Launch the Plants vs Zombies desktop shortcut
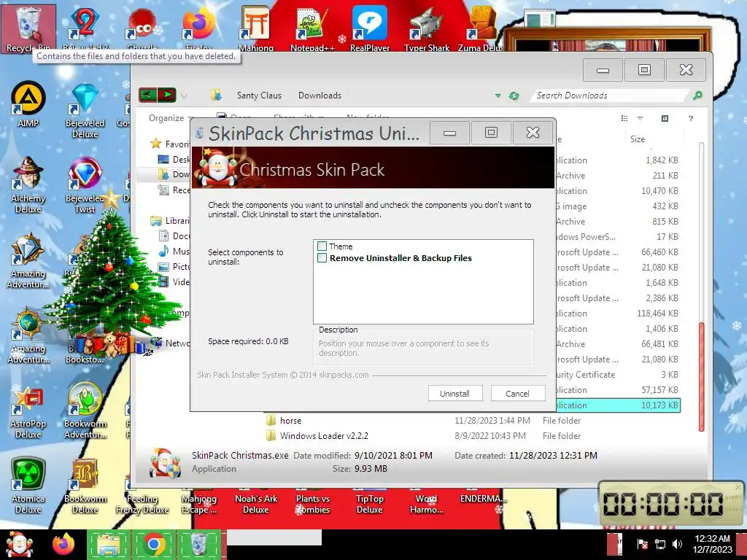 tap(312, 503)
